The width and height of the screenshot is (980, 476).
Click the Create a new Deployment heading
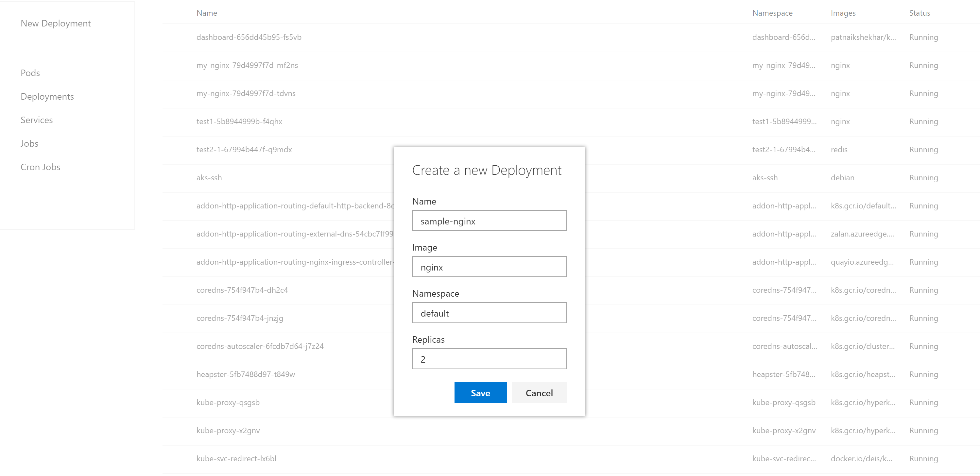486,170
